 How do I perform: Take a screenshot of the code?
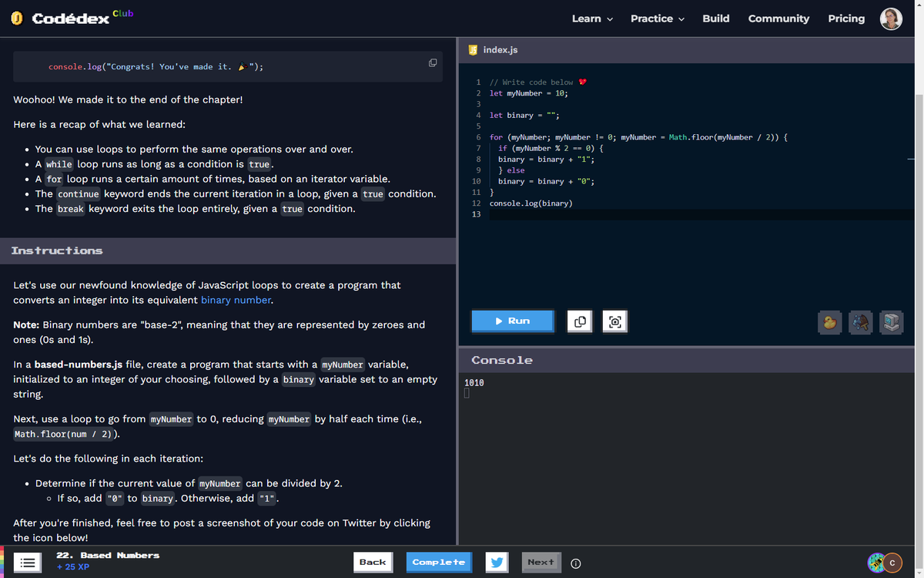coord(615,321)
